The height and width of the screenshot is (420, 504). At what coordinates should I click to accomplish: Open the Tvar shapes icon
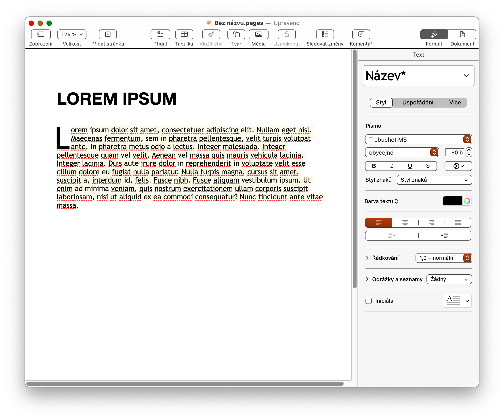(236, 34)
